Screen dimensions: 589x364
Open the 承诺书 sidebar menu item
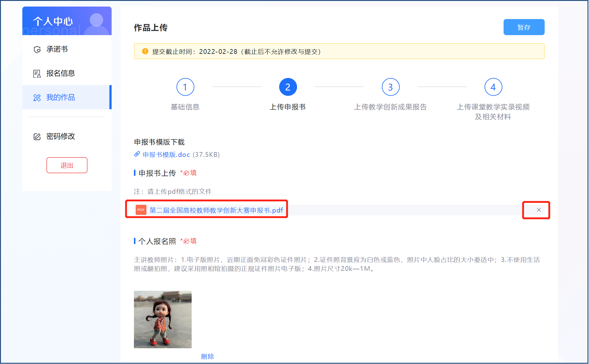pos(57,49)
